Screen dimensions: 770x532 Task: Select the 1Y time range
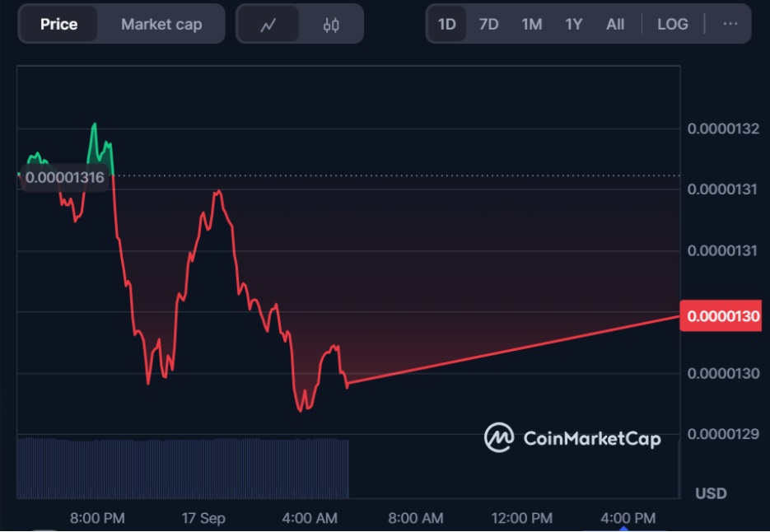tap(573, 24)
